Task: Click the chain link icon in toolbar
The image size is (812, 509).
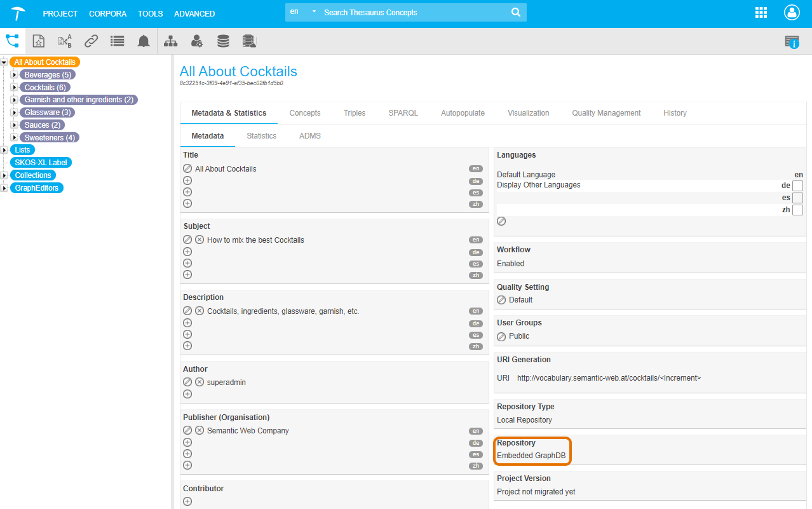Action: pos(91,41)
